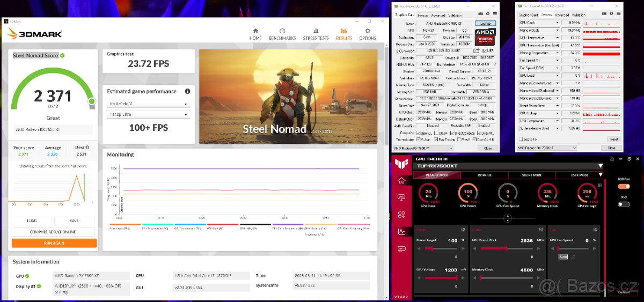Click the Clock panel settings sliders icon

(x=541, y=230)
